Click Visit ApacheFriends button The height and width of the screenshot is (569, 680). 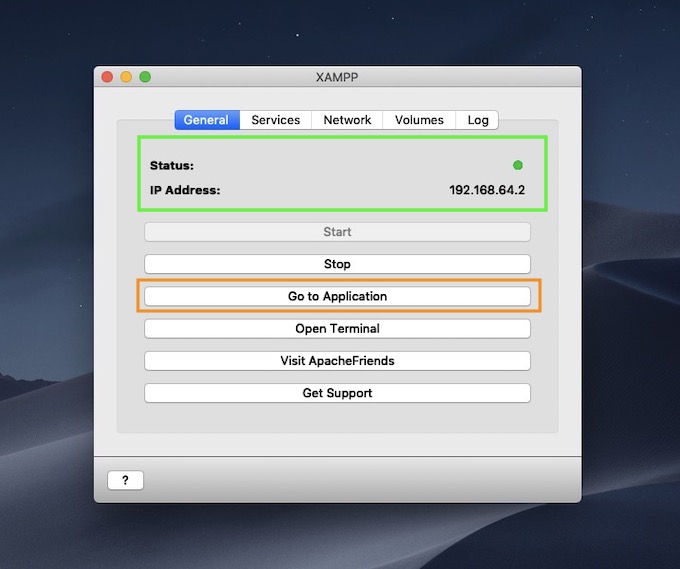click(x=337, y=361)
